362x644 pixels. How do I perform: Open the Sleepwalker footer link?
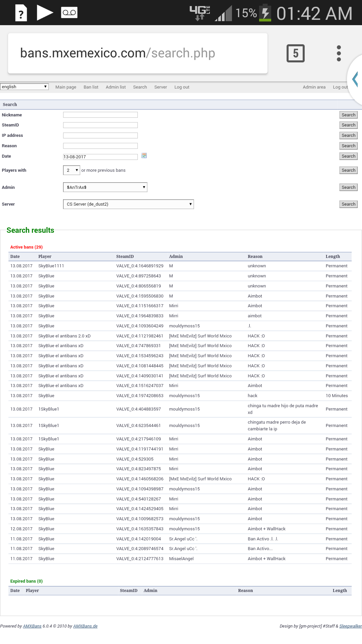click(x=351, y=626)
